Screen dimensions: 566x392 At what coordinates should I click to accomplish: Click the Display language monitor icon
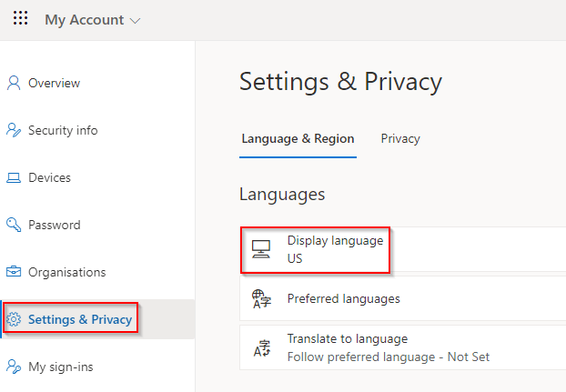[x=261, y=250]
